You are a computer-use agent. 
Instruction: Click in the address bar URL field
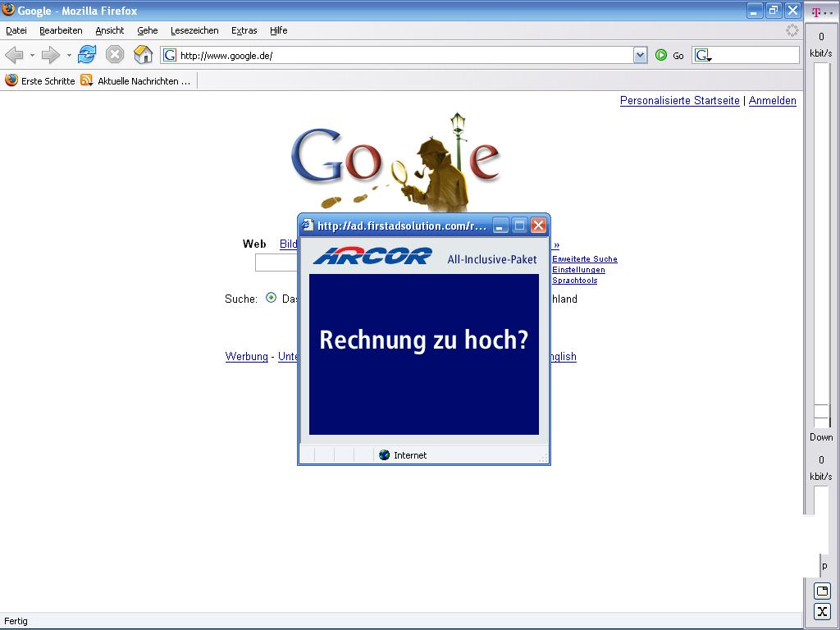point(405,55)
